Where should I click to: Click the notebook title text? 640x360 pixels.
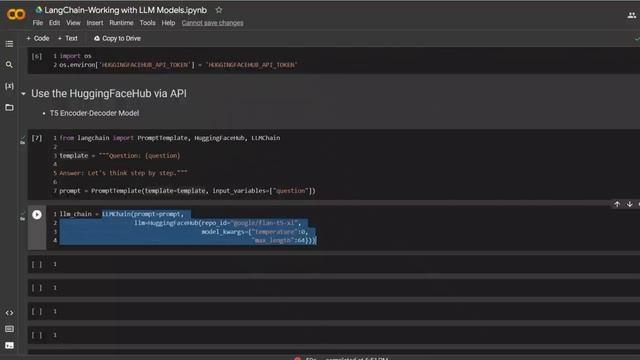125,10
